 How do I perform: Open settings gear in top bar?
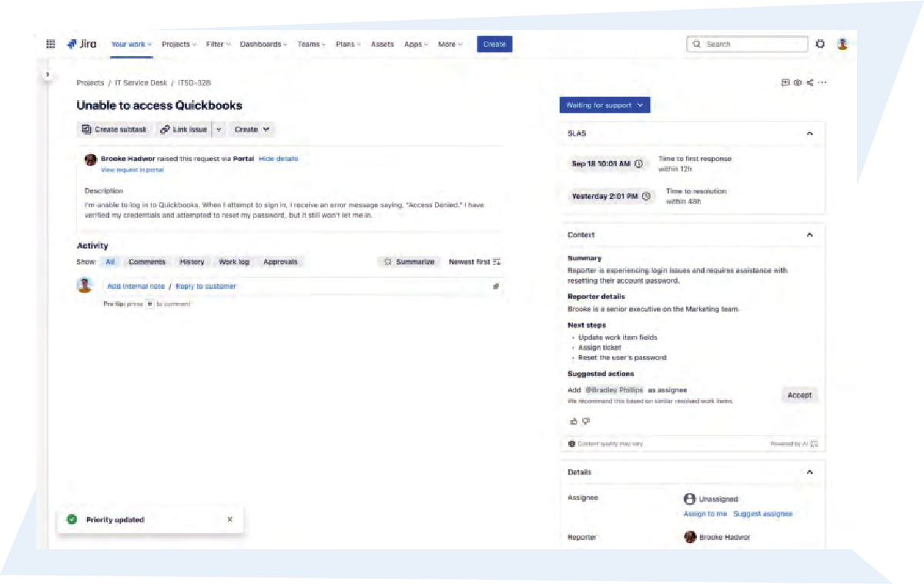pyautogui.click(x=820, y=44)
